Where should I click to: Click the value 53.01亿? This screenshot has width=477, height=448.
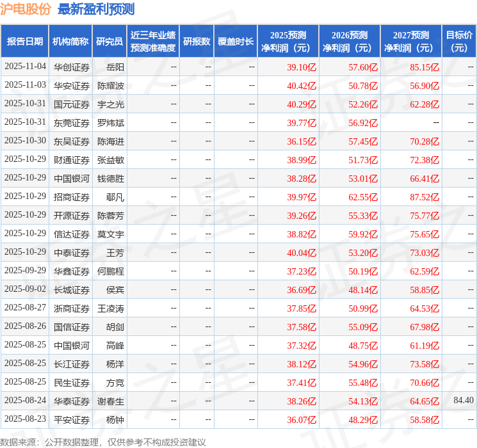(x=363, y=179)
